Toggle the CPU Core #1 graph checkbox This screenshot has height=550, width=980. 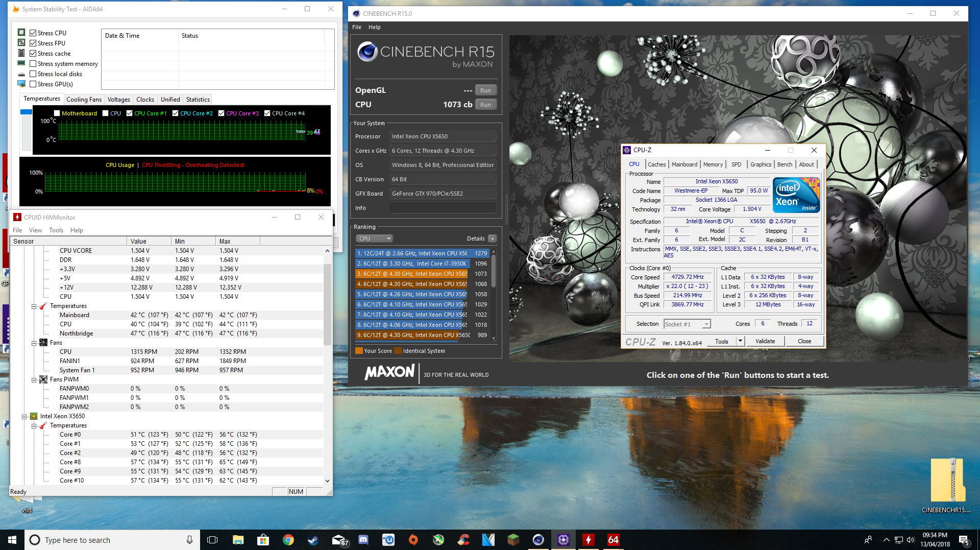click(129, 113)
